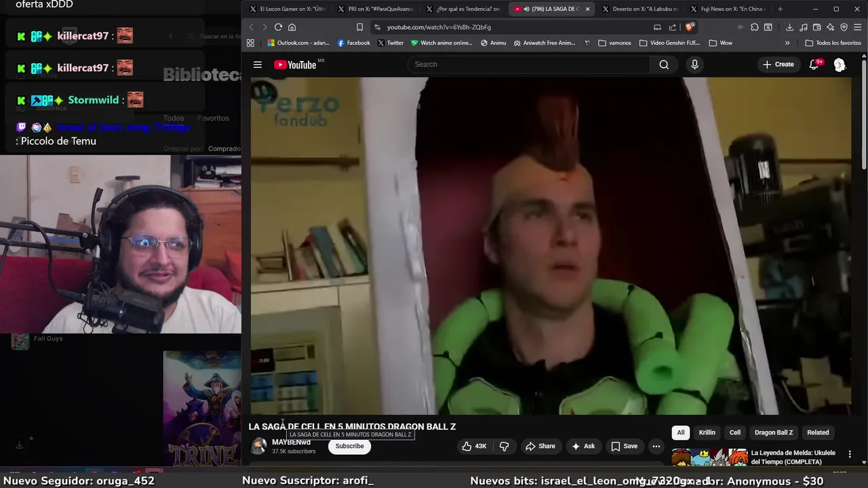
Task: Open browser extensions puzzle icon
Action: coord(755,27)
